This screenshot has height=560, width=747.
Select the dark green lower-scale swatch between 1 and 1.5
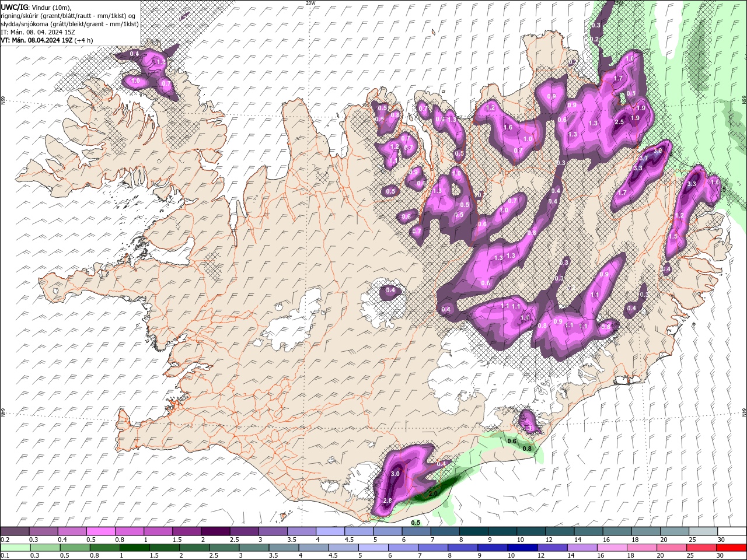(135, 548)
